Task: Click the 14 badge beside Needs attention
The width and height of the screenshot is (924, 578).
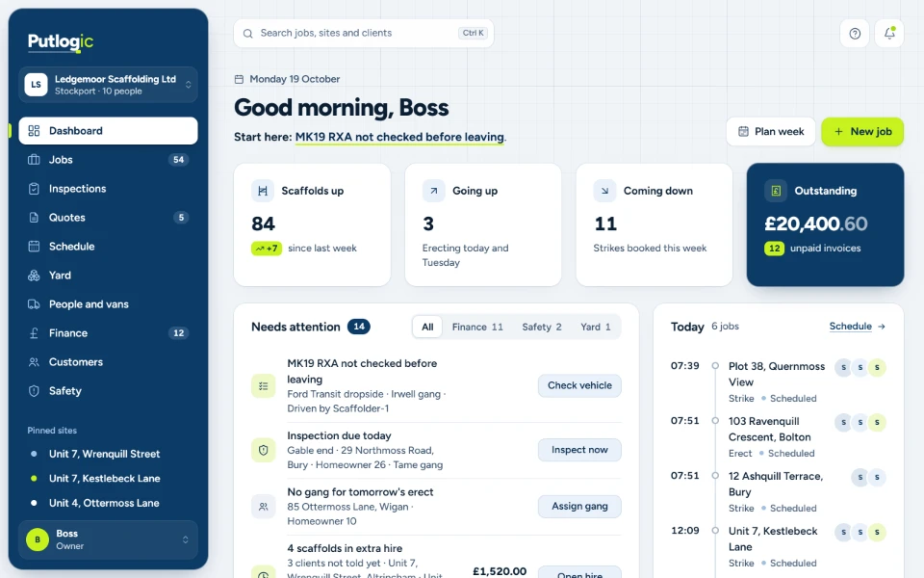Action: point(359,327)
